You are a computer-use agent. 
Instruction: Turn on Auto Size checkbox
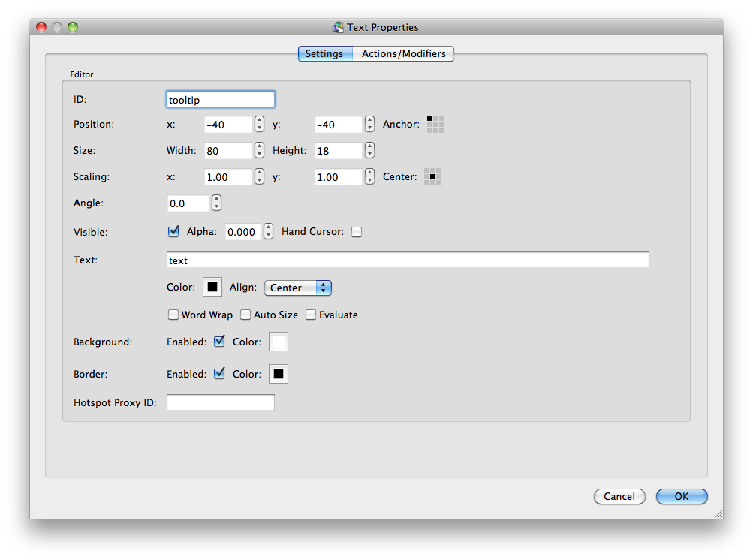tap(245, 315)
